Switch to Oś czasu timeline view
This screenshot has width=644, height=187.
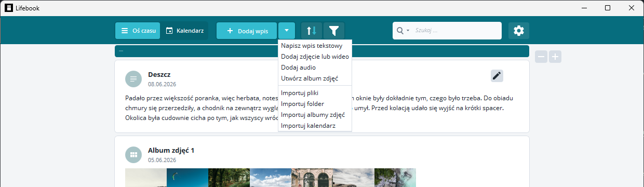point(138,31)
